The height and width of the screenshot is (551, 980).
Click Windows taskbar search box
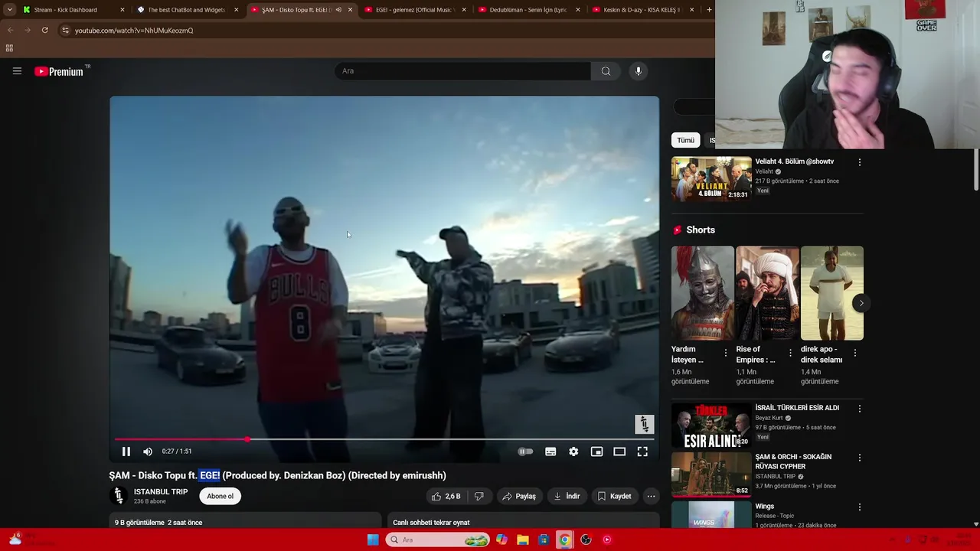[438, 540]
